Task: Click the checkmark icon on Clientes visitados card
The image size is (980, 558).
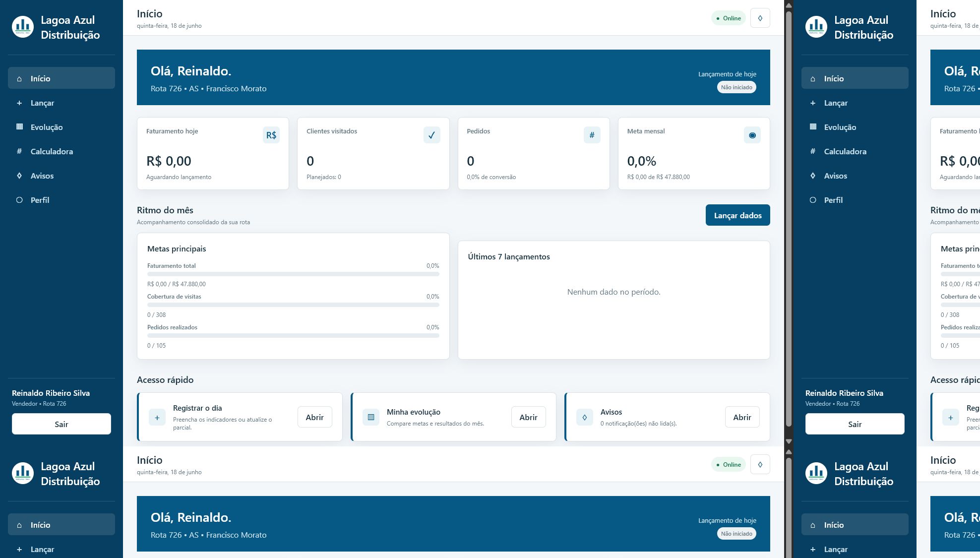Action: coord(431,135)
